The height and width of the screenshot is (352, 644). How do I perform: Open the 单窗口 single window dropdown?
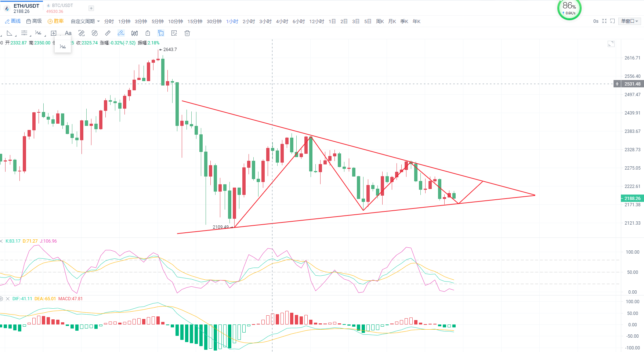tap(630, 21)
